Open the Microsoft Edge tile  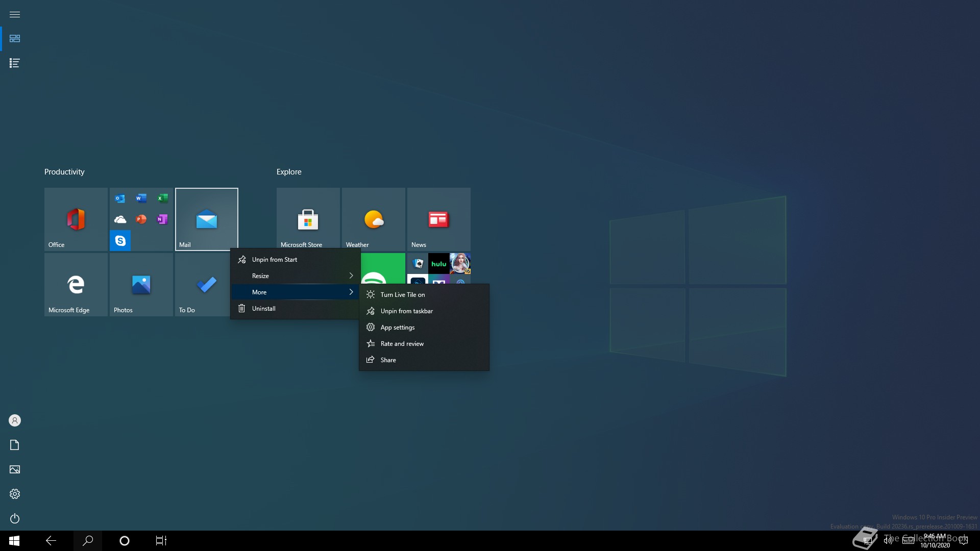[x=76, y=285]
